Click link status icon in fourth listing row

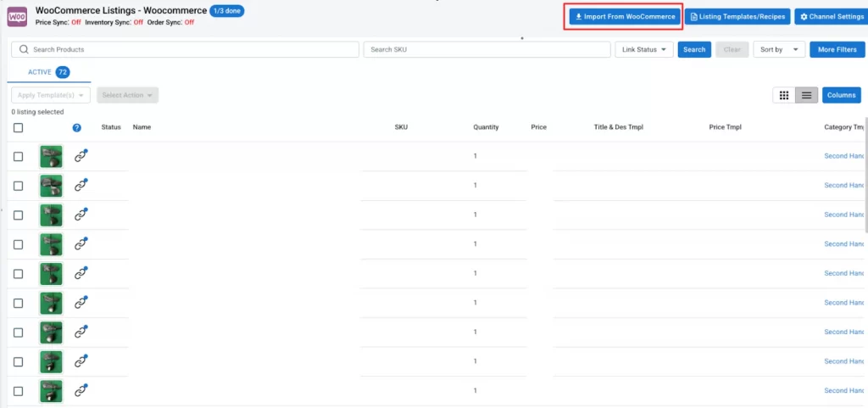point(81,244)
